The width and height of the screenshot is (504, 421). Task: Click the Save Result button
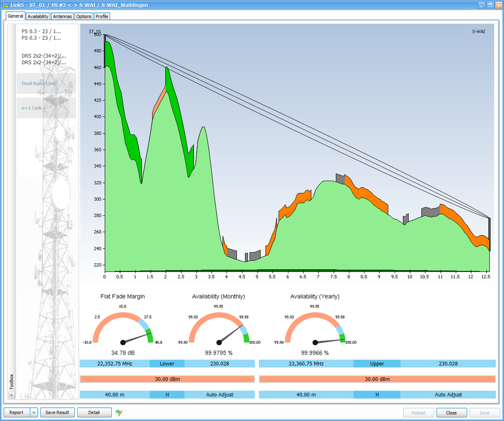coord(58,413)
